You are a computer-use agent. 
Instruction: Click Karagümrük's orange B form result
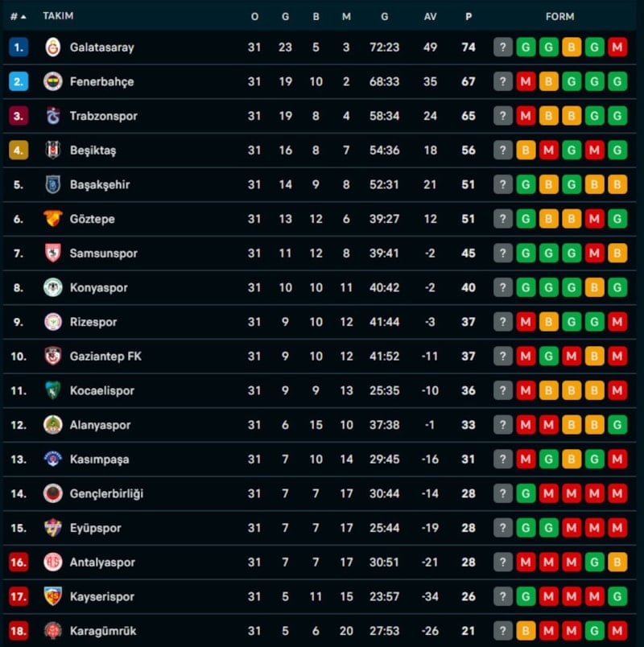click(526, 630)
